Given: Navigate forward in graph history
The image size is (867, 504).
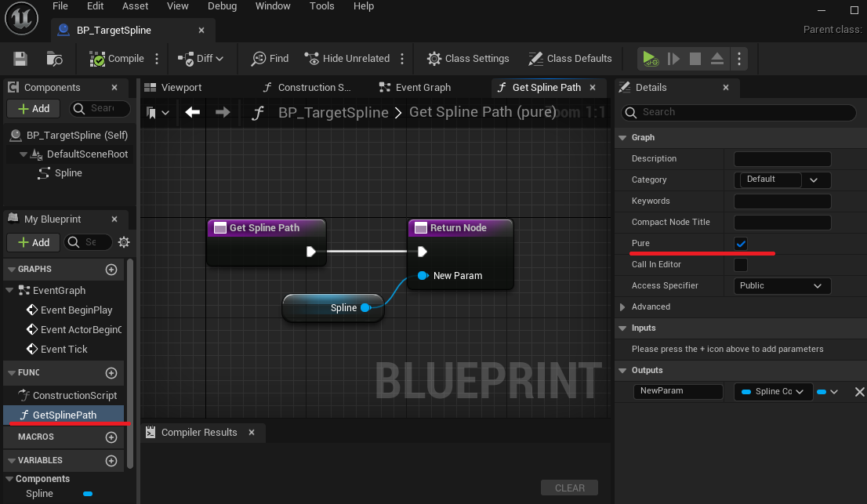Looking at the screenshot, I should (x=223, y=112).
